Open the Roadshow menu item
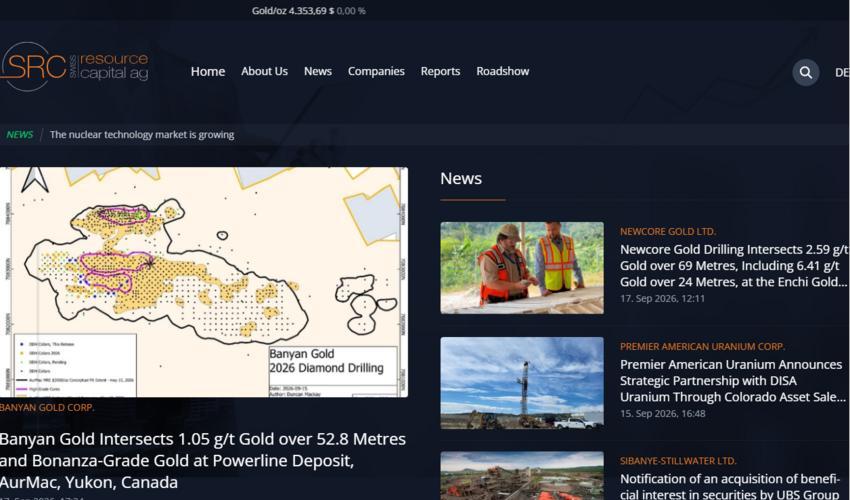 pos(503,71)
